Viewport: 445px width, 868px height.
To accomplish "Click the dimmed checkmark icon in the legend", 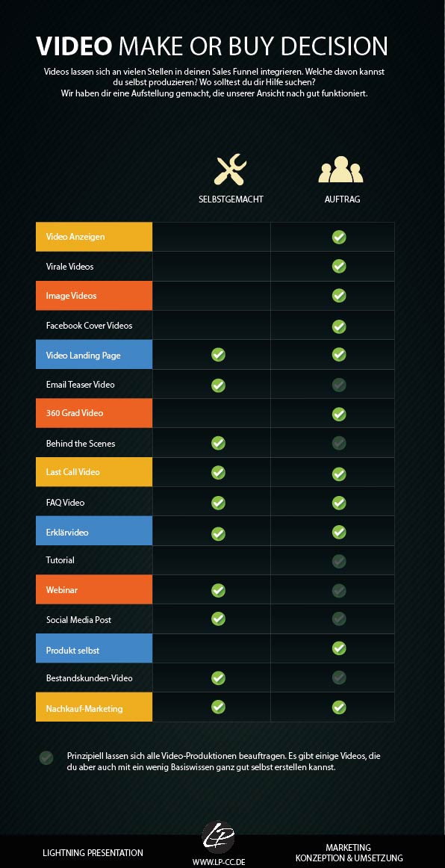I will 46,758.
